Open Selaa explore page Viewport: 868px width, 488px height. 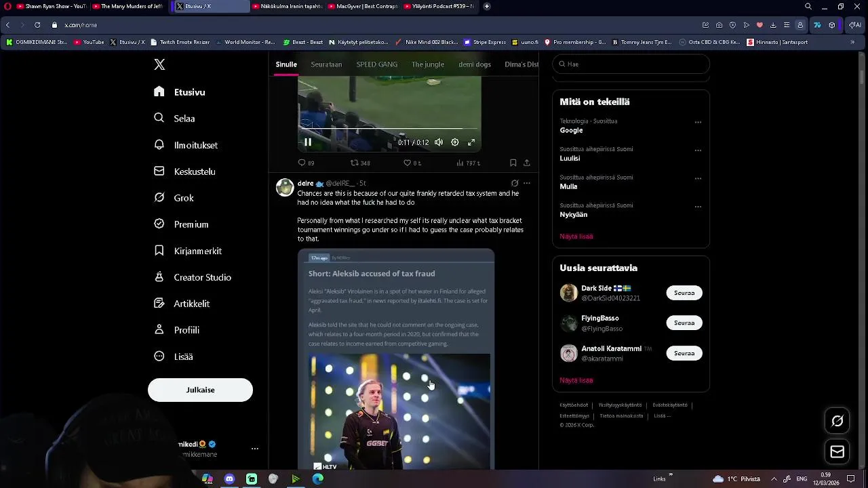point(175,118)
